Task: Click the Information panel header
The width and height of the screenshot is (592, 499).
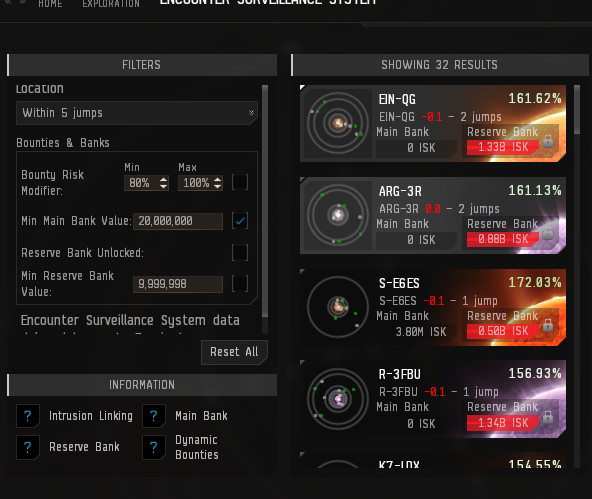Action: (142, 385)
